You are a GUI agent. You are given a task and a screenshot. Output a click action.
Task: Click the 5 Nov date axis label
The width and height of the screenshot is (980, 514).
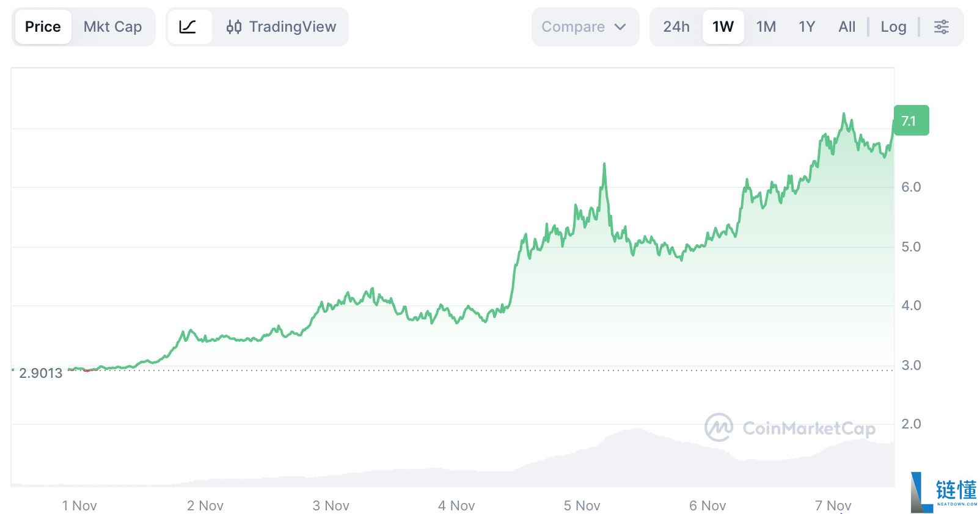pyautogui.click(x=582, y=505)
